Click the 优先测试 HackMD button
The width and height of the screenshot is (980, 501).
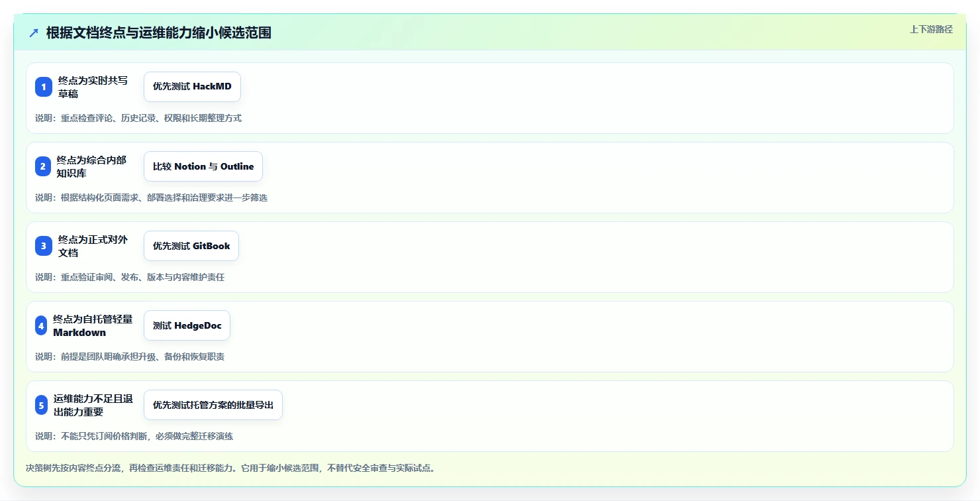click(192, 87)
